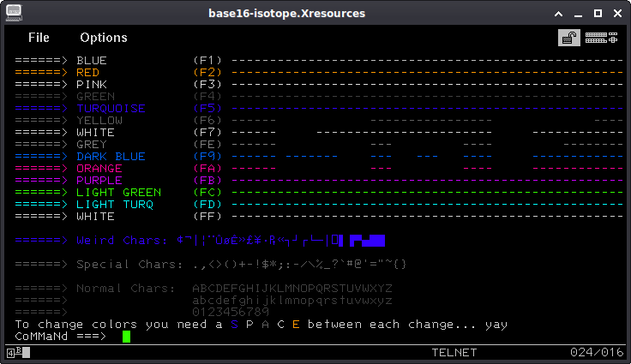Click the lock/connection icon in toolbar
631x364 pixels.
coord(568,38)
